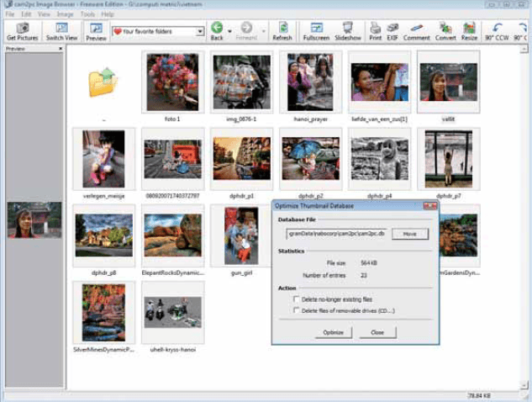Open the View menu
532x402 pixels.
(x=44, y=14)
